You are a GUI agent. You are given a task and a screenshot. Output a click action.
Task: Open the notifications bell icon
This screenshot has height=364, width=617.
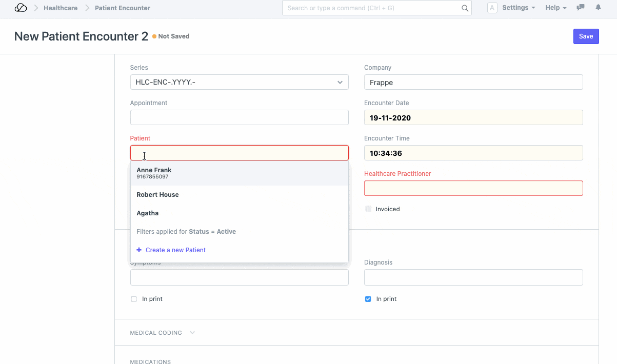[x=598, y=8]
